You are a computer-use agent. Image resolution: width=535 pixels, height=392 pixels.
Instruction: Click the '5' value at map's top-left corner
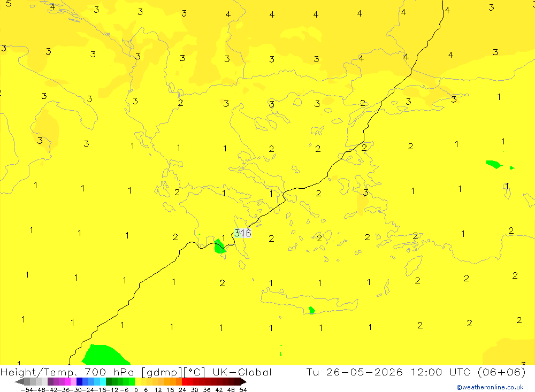coord(9,4)
